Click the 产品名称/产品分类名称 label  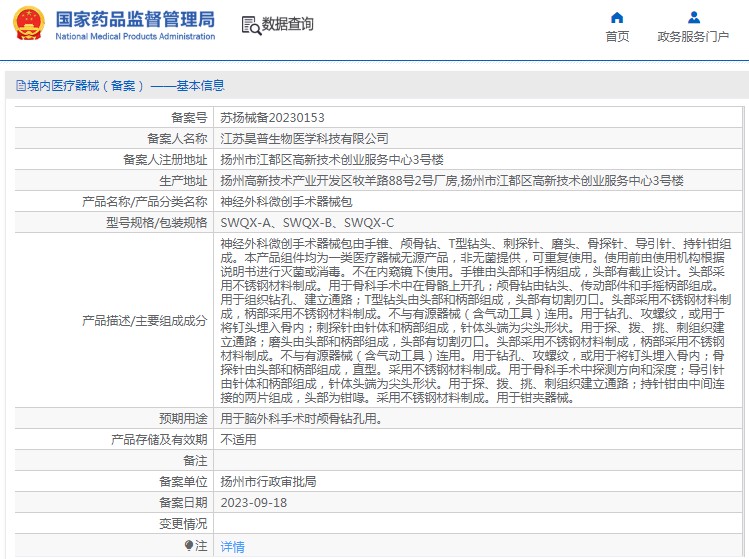pyautogui.click(x=145, y=202)
